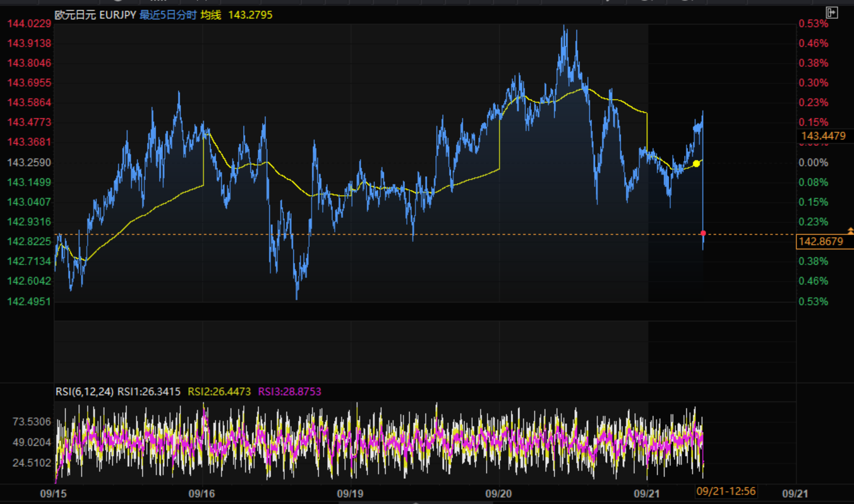This screenshot has width=854, height=504.
Task: Click the moving average value 143.2795
Action: click(250, 15)
